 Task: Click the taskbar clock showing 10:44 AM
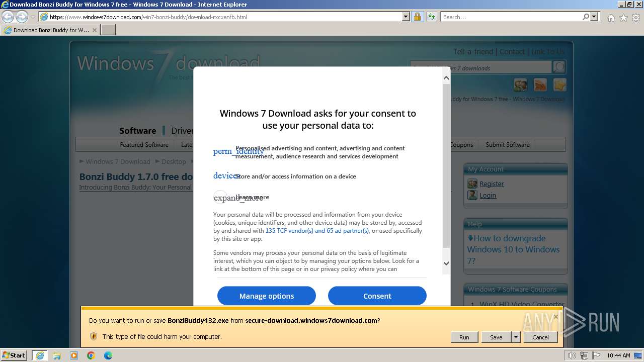point(618,355)
